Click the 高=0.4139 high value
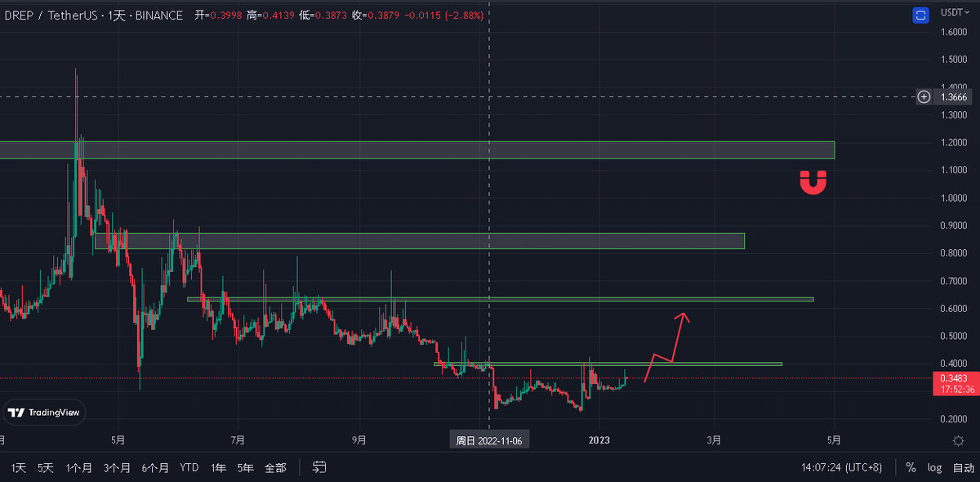This screenshot has height=482, width=980. (269, 15)
